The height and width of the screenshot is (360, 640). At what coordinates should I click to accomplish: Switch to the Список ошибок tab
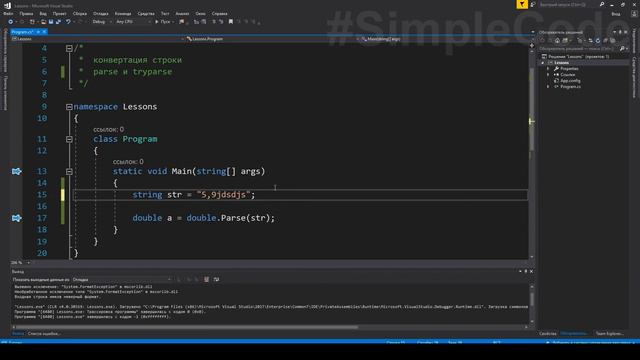(x=44, y=334)
